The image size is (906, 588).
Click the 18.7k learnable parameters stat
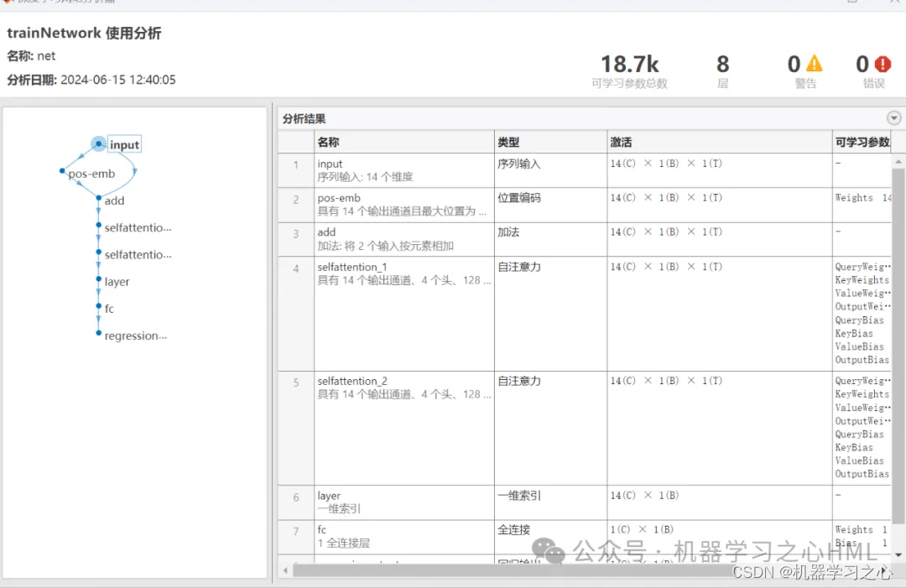(630, 63)
